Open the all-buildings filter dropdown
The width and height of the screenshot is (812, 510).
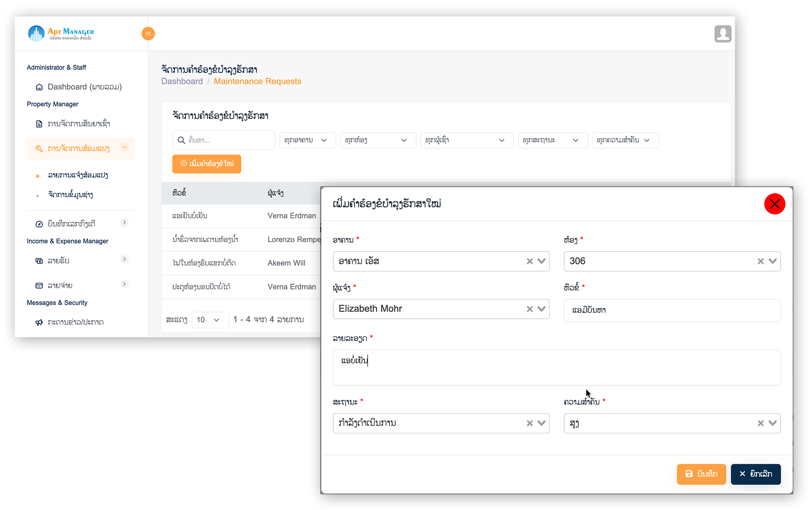(x=307, y=140)
